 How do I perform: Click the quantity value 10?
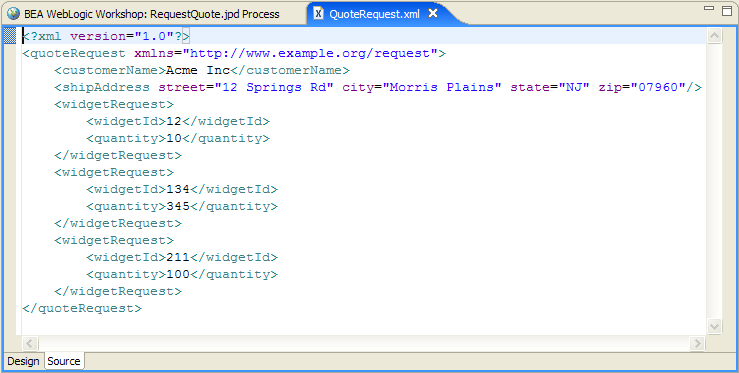pos(174,138)
